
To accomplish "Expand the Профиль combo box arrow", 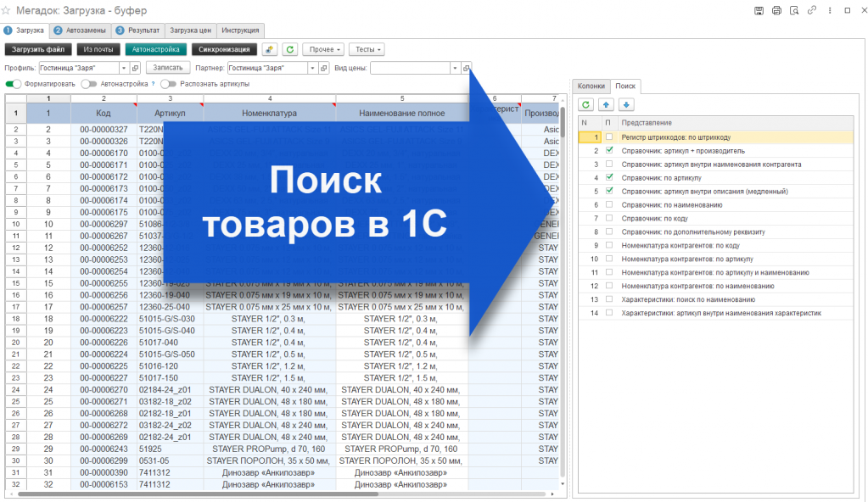I will click(x=123, y=68).
